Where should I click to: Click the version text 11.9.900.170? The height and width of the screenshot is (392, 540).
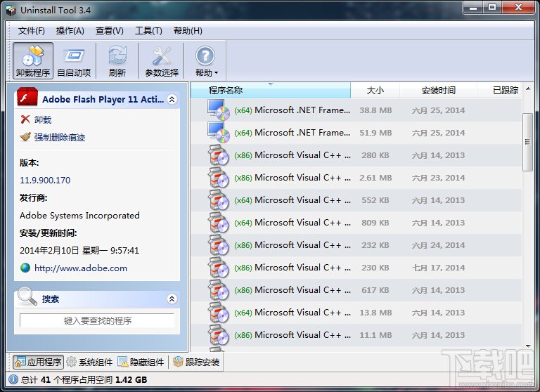45,180
